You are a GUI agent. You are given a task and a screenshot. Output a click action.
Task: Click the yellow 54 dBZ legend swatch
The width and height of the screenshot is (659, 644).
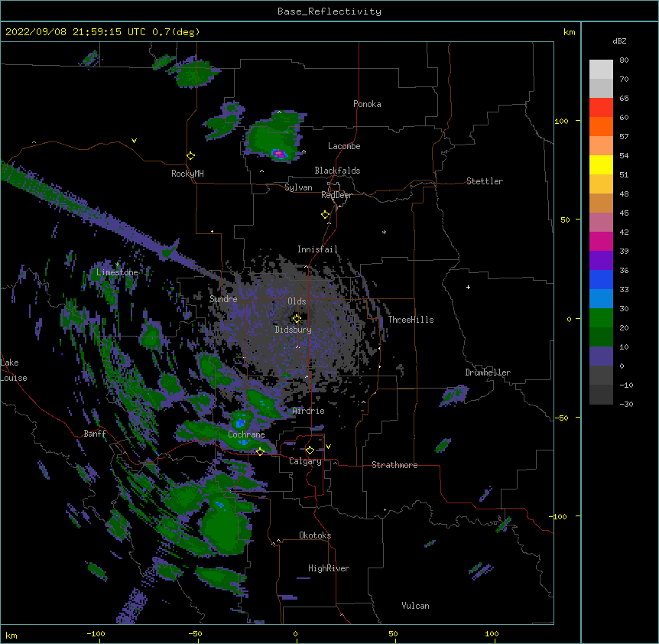[601, 164]
